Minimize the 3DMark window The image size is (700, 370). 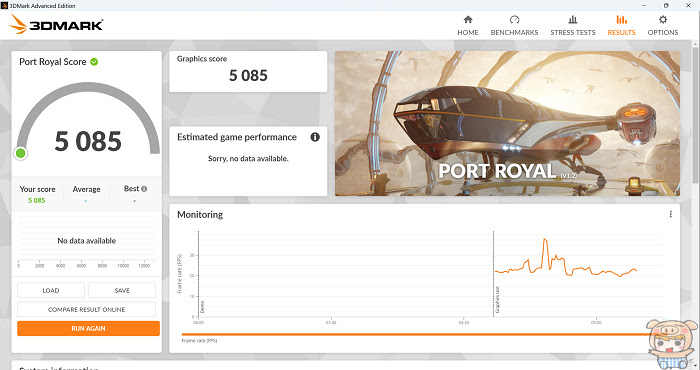(x=644, y=5)
